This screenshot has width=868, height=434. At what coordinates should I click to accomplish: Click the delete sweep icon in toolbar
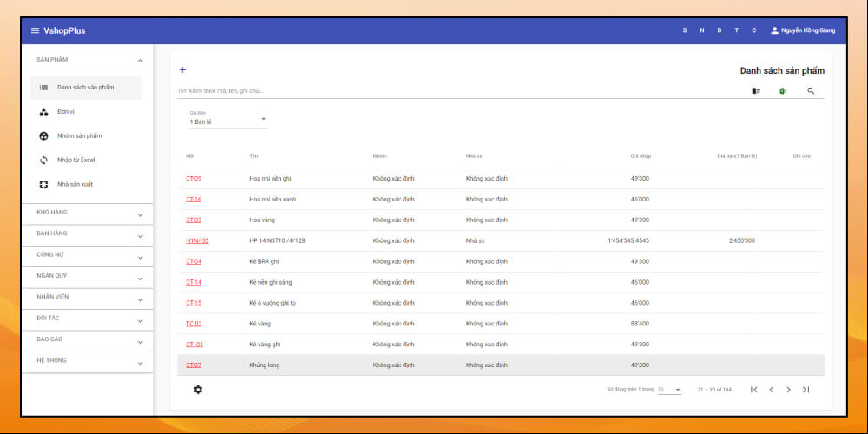(x=755, y=91)
